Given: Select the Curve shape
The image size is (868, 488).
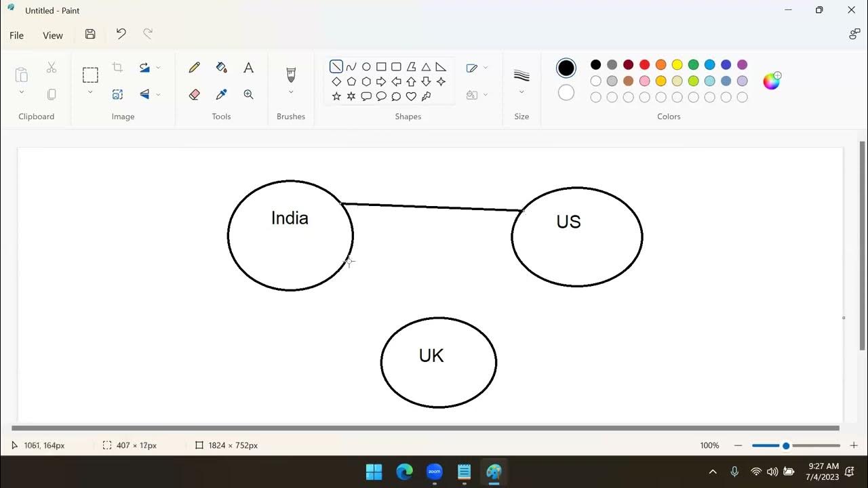Looking at the screenshot, I should (x=351, y=66).
